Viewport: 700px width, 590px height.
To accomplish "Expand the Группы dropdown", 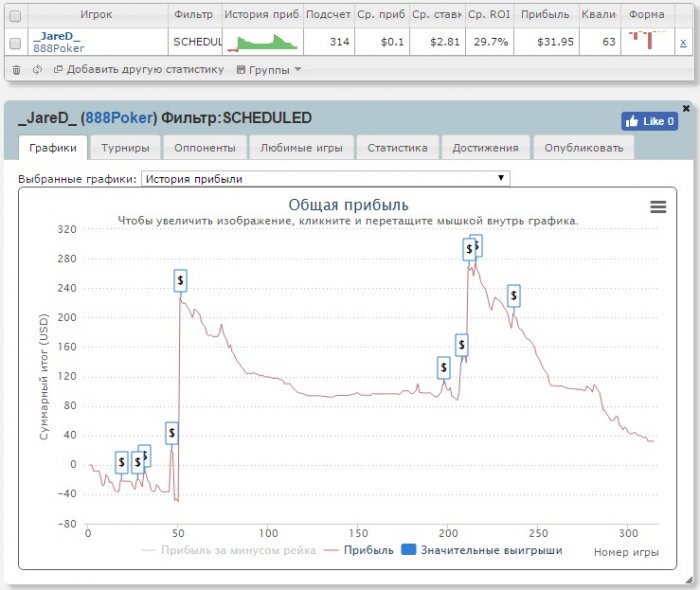I will [269, 70].
